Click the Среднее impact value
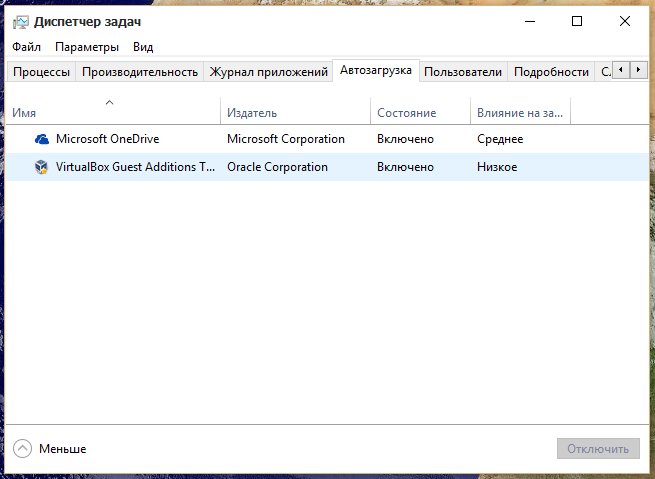 tap(500, 139)
